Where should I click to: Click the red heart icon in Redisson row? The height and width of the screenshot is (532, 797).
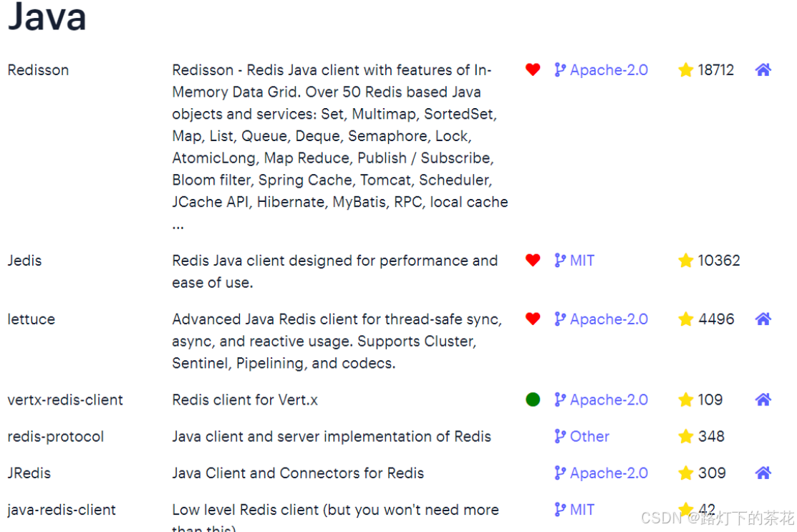pos(533,69)
